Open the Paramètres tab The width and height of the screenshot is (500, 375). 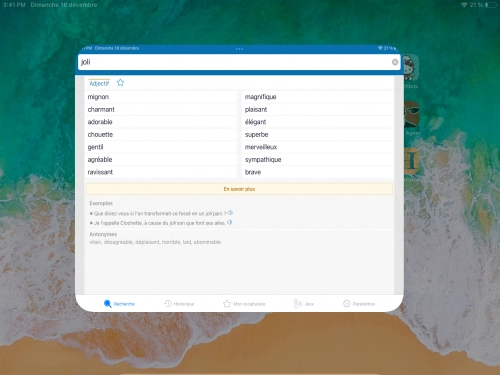pyautogui.click(x=359, y=304)
